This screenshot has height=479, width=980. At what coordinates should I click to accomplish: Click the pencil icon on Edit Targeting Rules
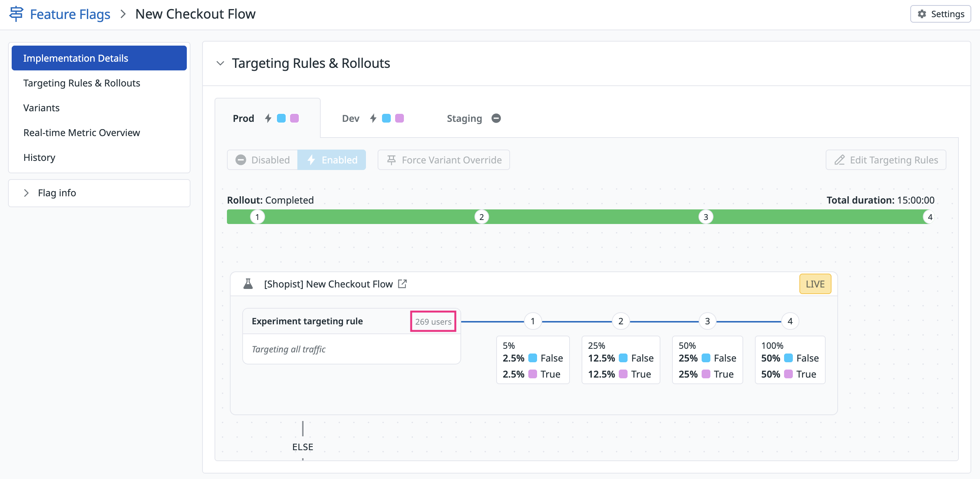[839, 160]
